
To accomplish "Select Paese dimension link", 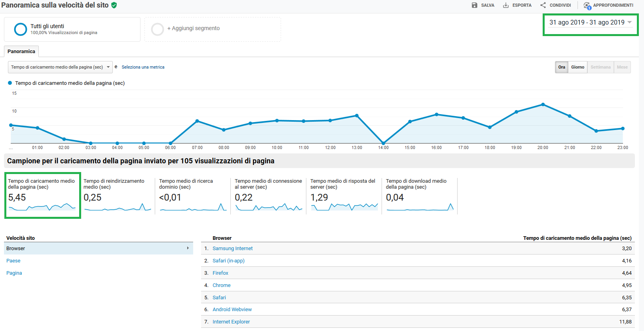I will [x=13, y=260].
